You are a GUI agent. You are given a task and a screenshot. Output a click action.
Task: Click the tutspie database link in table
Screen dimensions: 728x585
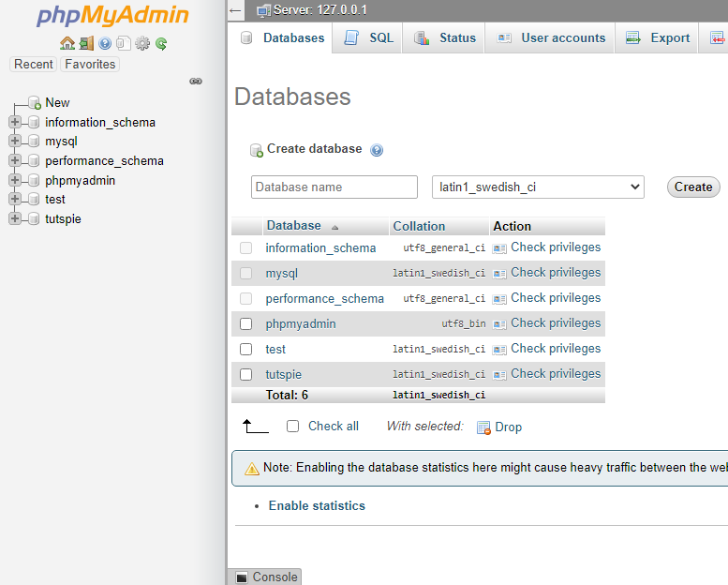tap(283, 374)
